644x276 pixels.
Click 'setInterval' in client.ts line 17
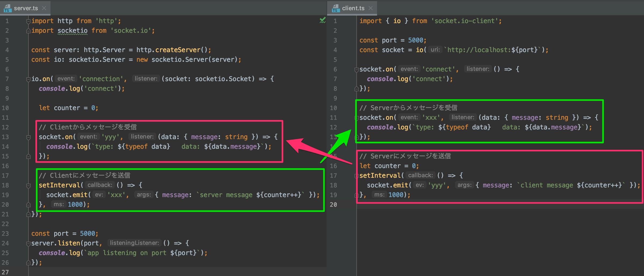click(x=380, y=176)
